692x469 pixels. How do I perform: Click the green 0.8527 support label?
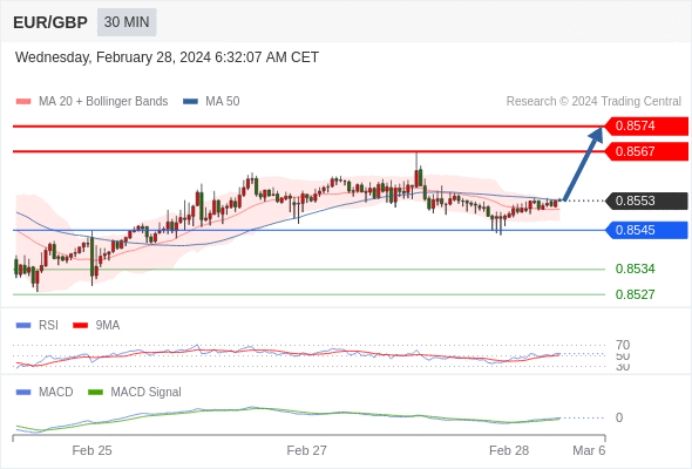tap(635, 294)
